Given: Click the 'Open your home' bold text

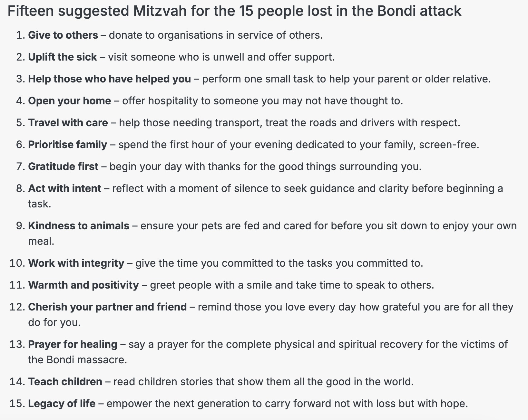Looking at the screenshot, I should coord(70,101).
